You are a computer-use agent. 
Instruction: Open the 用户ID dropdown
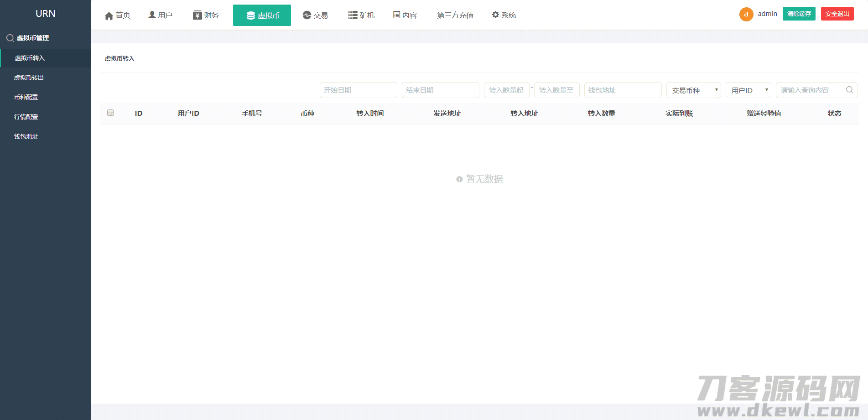tap(748, 90)
